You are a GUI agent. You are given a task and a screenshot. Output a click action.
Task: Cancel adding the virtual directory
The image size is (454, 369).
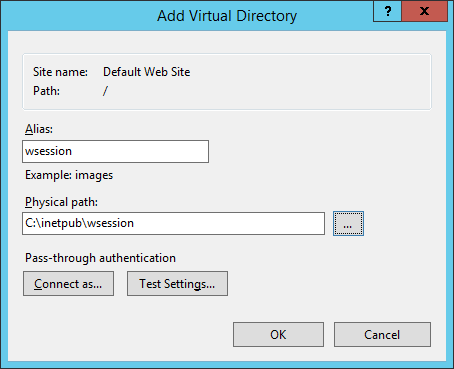[382, 334]
